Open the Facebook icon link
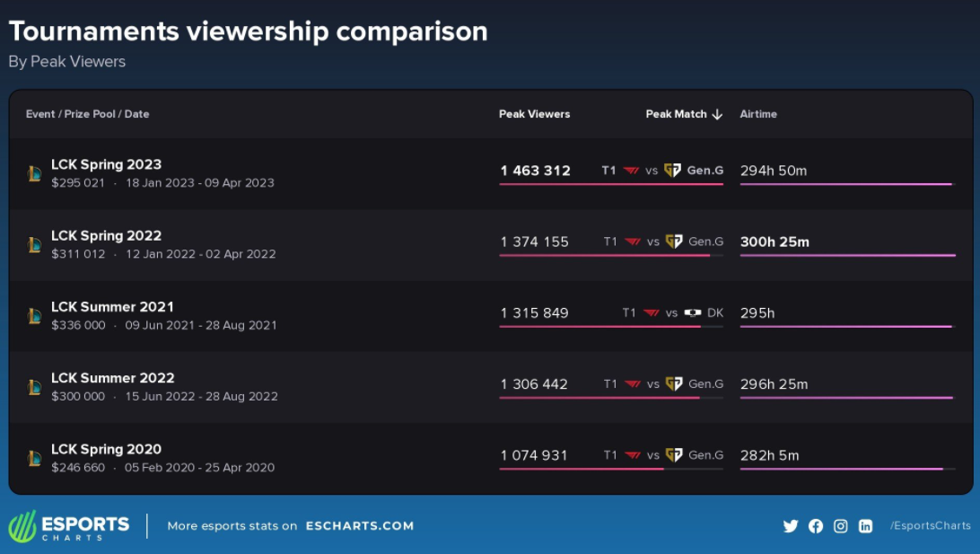 (x=815, y=526)
